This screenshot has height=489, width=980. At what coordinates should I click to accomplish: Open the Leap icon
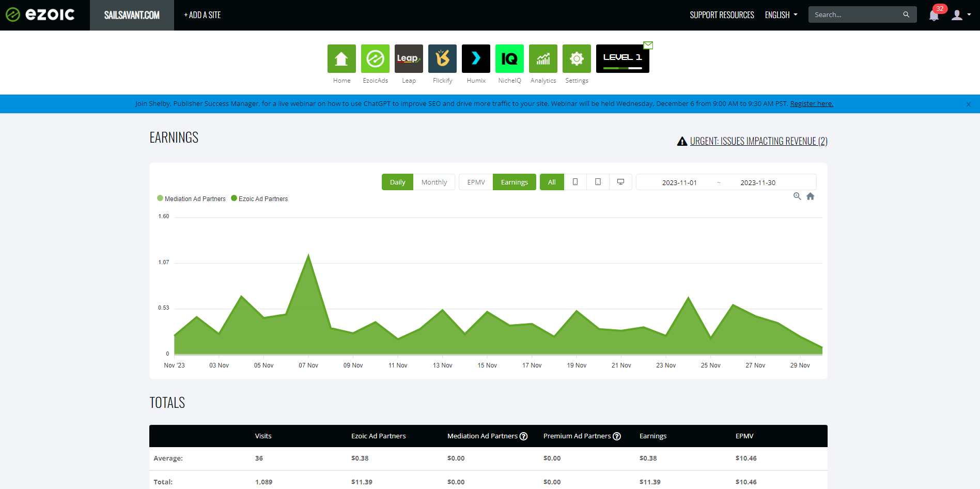(409, 58)
